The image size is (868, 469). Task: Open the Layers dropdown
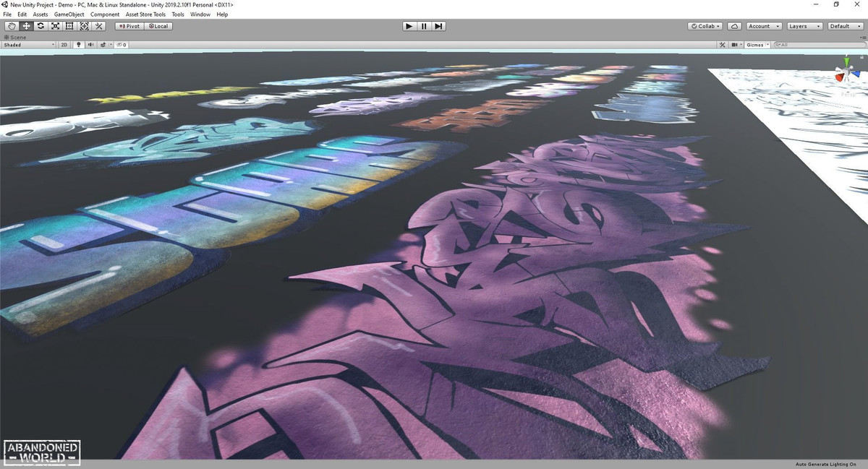804,26
